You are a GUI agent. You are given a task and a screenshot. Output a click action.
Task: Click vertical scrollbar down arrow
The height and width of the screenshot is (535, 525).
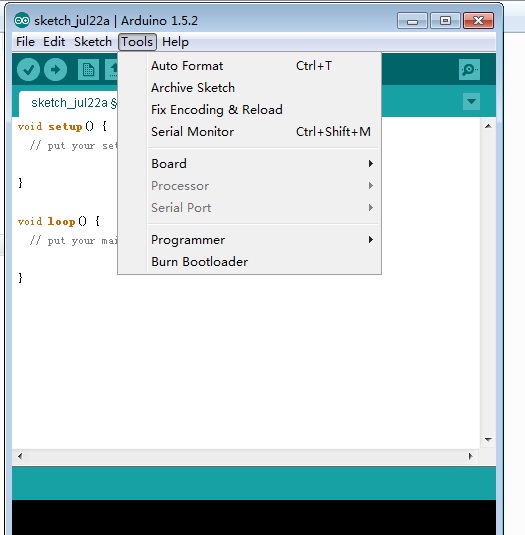point(488,439)
